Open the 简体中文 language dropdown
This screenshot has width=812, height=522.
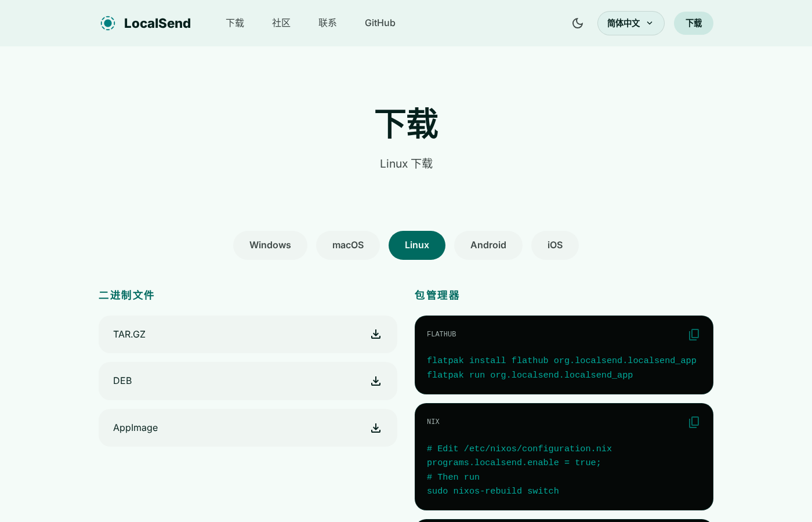631,23
